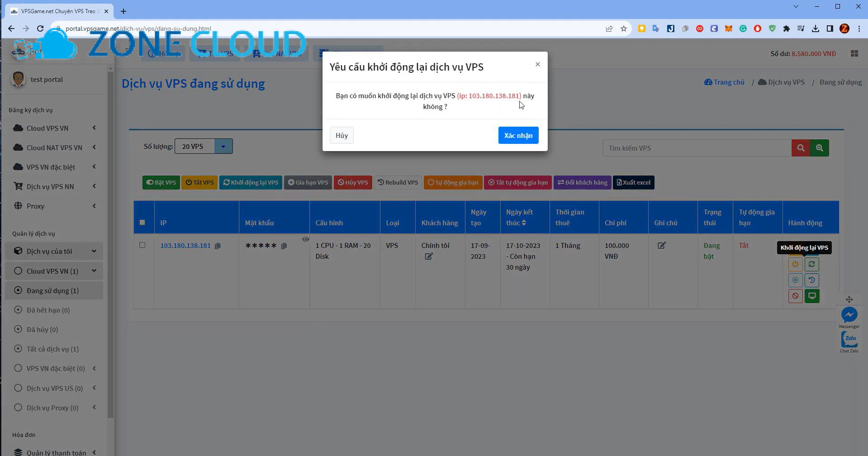Viewport: 868px width, 456px height.
Task: Rebuild the VPS via the blue history icon
Action: 812,280
